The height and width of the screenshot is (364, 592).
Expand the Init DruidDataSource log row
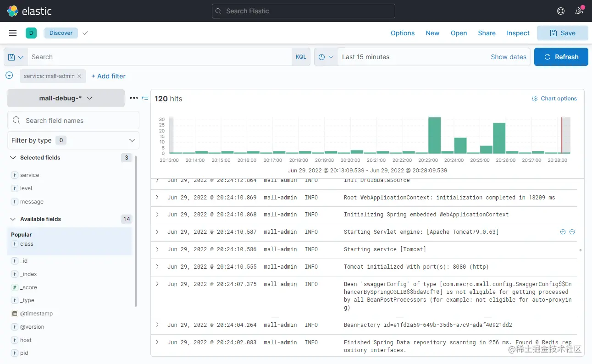tap(157, 180)
